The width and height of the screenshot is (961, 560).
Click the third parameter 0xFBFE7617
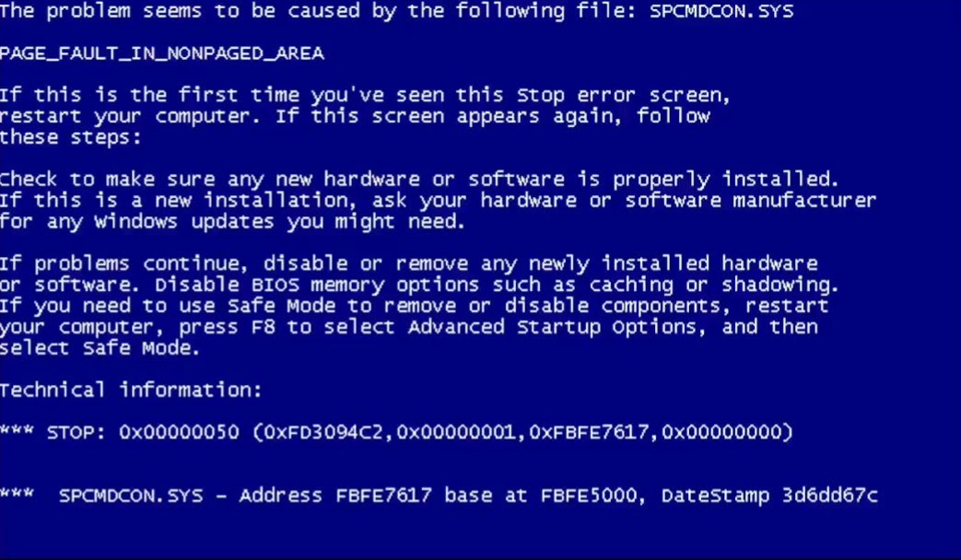[x=589, y=432]
